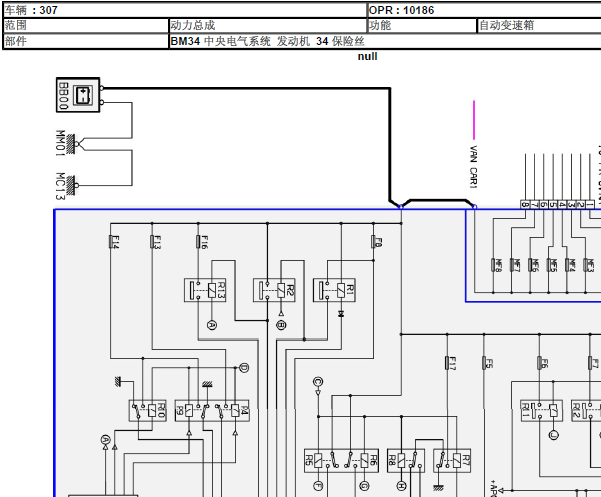
Task: Click the "范围" header cell
Action: 86,25
